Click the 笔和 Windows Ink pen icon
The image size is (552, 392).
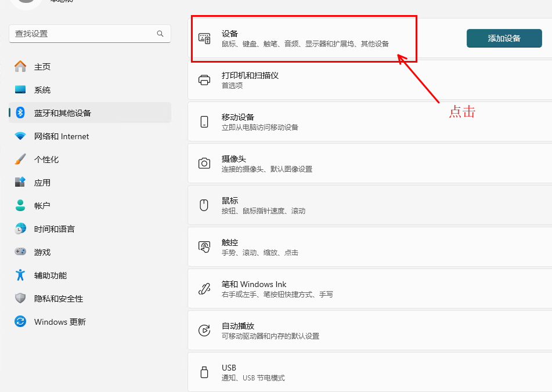[x=204, y=289]
